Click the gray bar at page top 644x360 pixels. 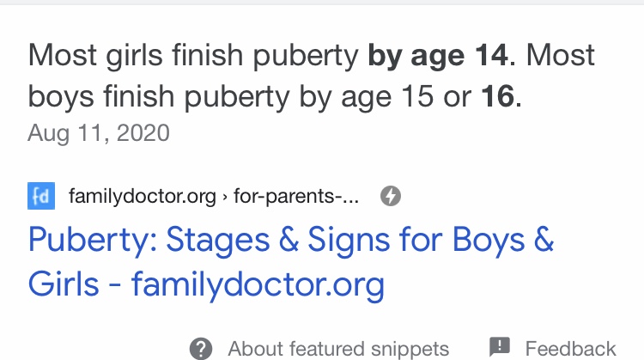[x=322, y=2]
